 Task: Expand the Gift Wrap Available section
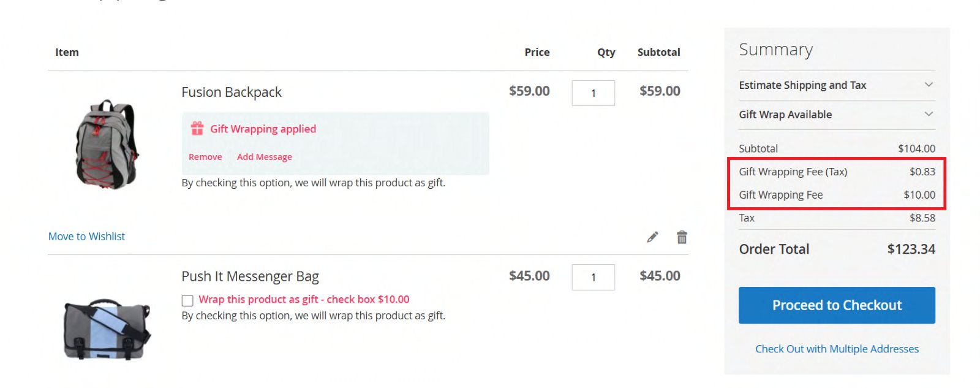[837, 115]
